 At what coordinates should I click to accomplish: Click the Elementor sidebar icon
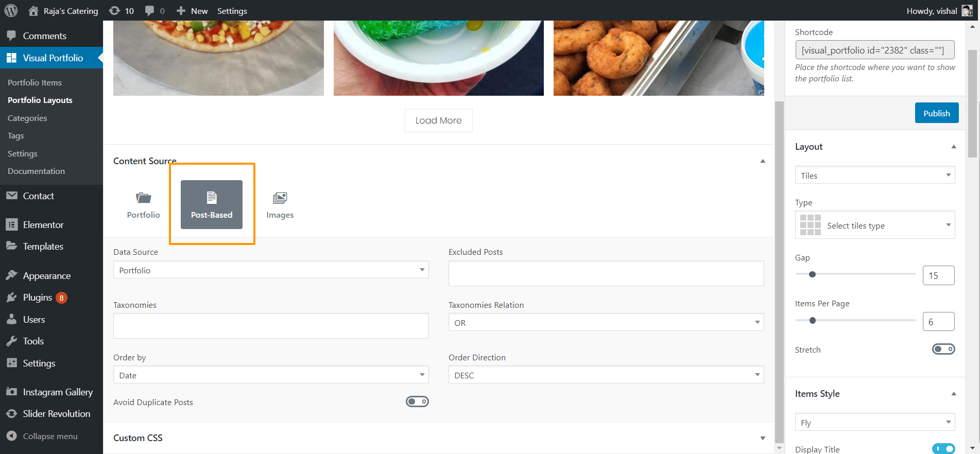pos(11,224)
